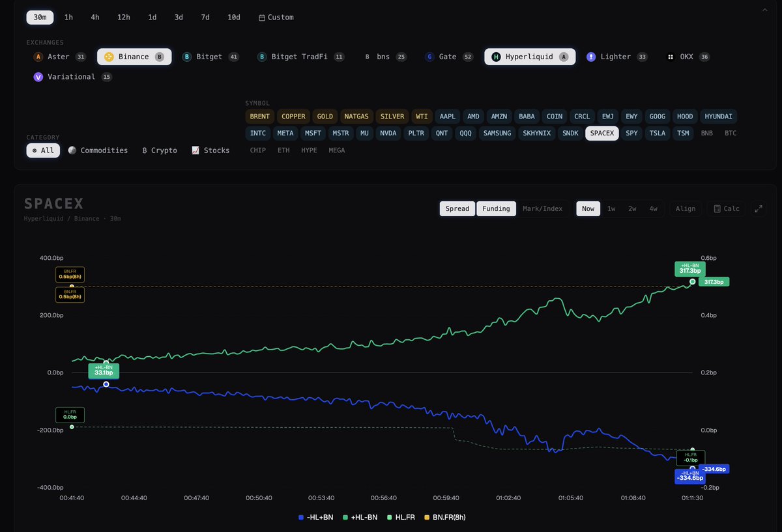
Task: Choose the TSLA symbol
Action: pos(657,133)
